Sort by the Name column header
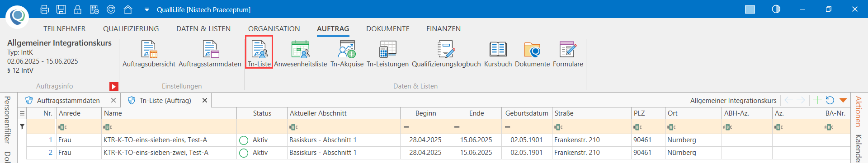This screenshot has height=163, width=868. coord(169,113)
